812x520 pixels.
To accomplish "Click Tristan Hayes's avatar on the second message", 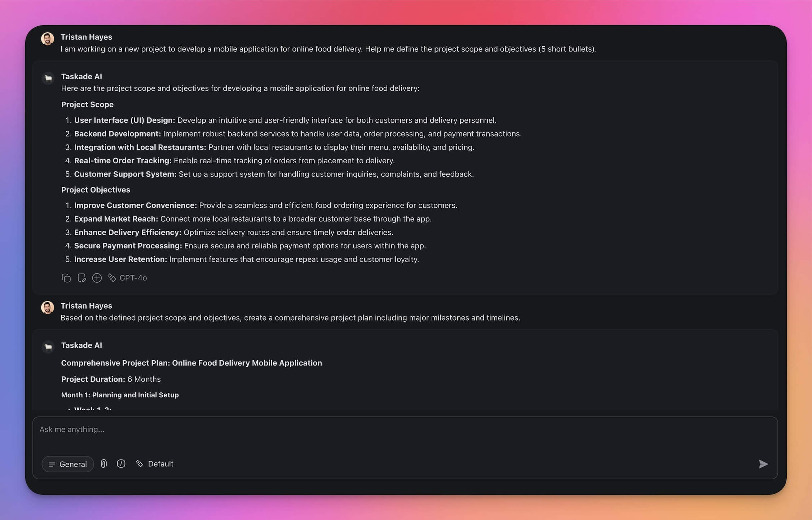I will 48,308.
